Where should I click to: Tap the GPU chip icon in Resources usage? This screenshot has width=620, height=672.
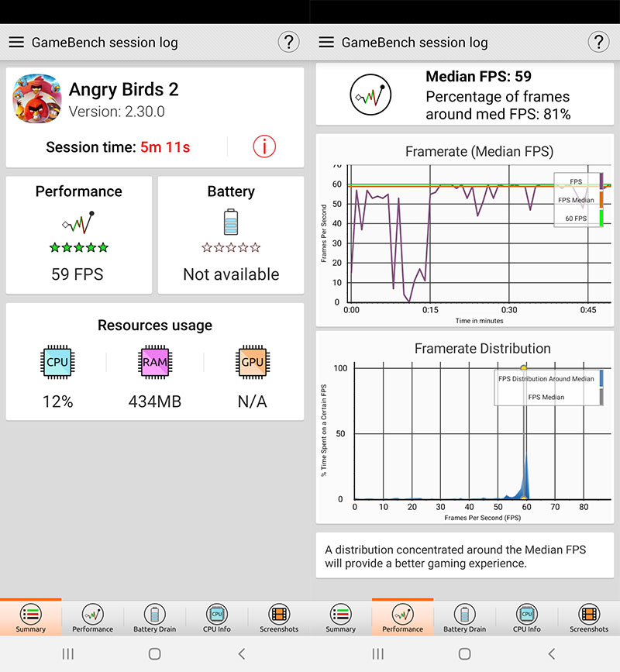pos(253,362)
